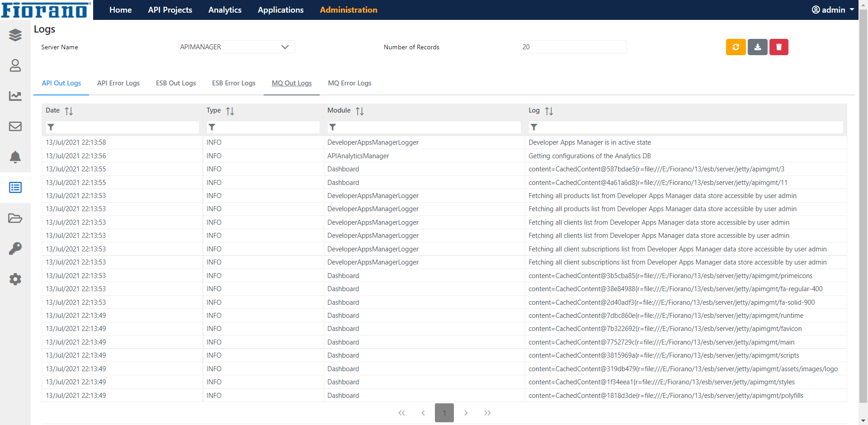Open the user profile sidebar icon
This screenshot has width=868, height=425.
pyautogui.click(x=15, y=66)
